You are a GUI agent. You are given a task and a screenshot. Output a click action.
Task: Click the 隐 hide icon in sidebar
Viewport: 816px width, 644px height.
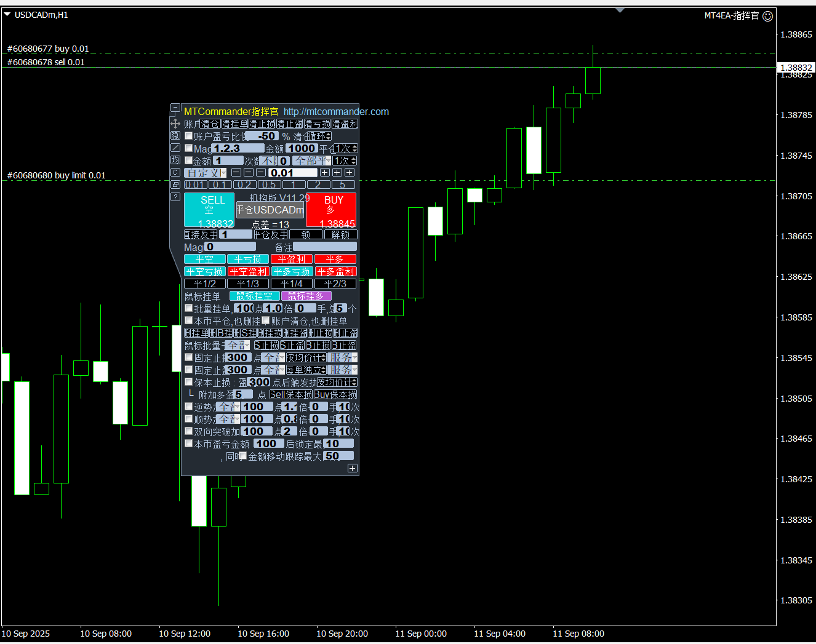175,135
